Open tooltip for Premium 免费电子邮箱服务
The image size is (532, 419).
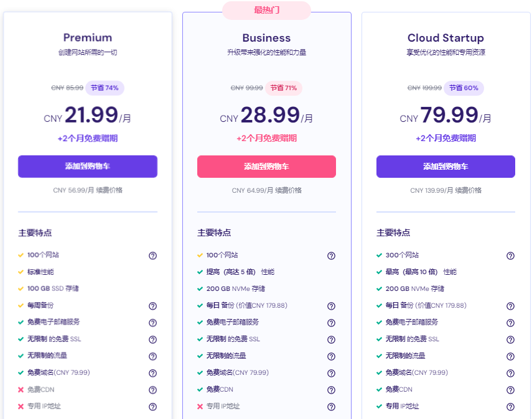tap(152, 323)
